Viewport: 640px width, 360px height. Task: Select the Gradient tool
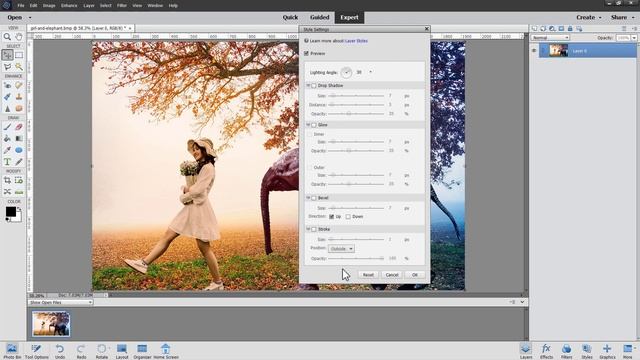[19, 138]
